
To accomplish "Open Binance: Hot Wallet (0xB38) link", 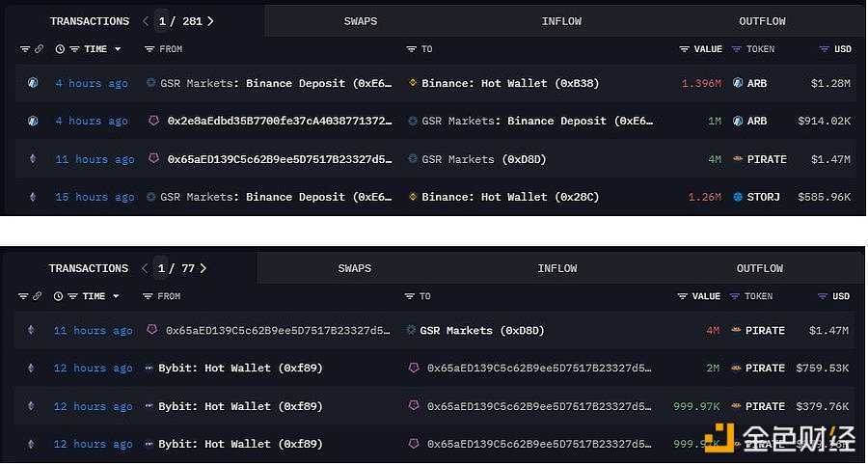I will click(510, 83).
